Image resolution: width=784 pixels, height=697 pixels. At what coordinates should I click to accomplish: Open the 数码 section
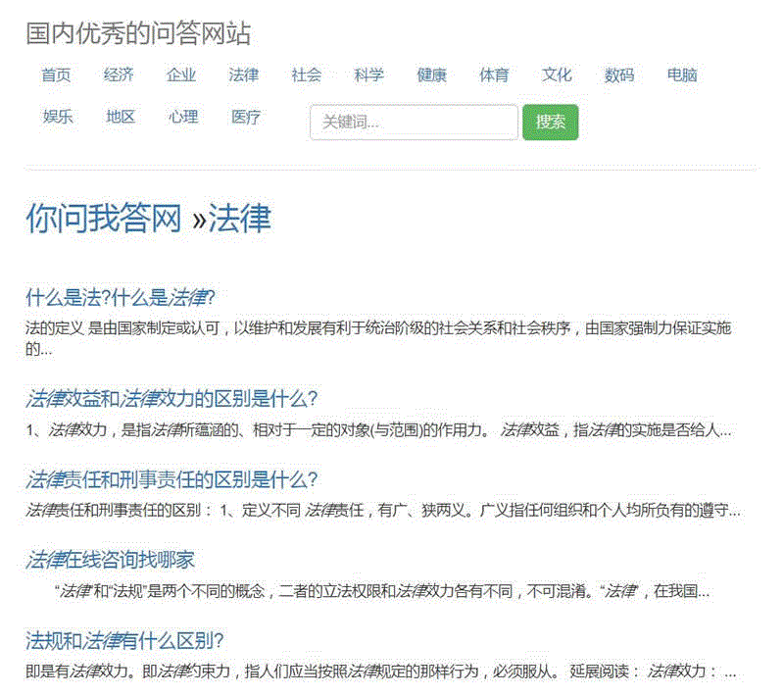click(x=619, y=75)
